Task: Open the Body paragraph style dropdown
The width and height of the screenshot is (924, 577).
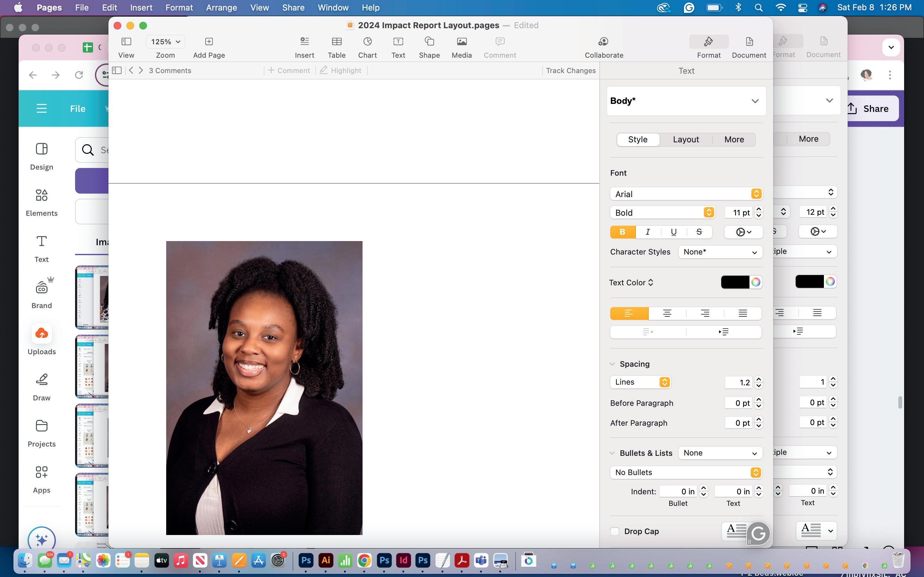Action: pos(686,101)
